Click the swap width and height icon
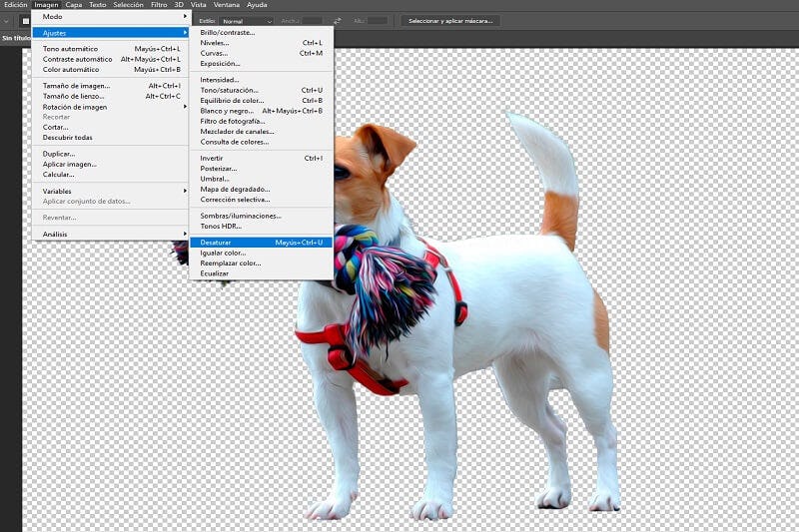The image size is (799, 532). click(x=338, y=21)
